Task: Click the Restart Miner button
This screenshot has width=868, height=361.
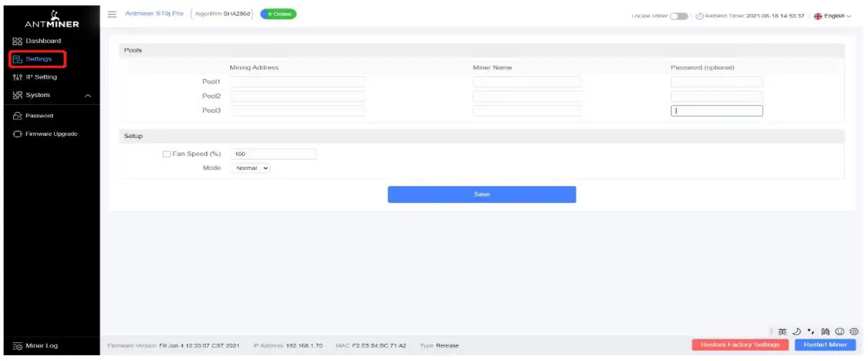Action: 825,345
